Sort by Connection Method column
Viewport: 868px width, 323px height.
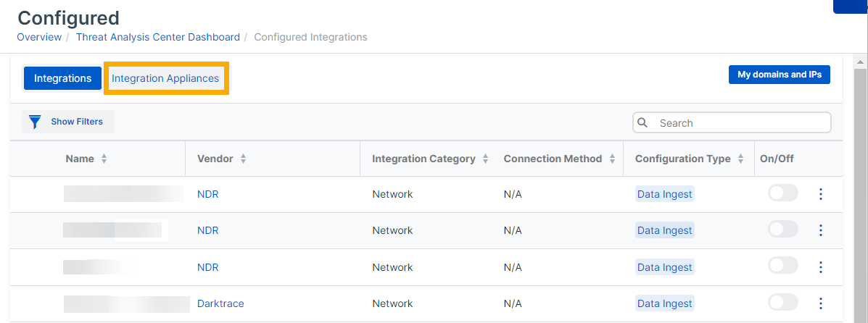pyautogui.click(x=612, y=159)
